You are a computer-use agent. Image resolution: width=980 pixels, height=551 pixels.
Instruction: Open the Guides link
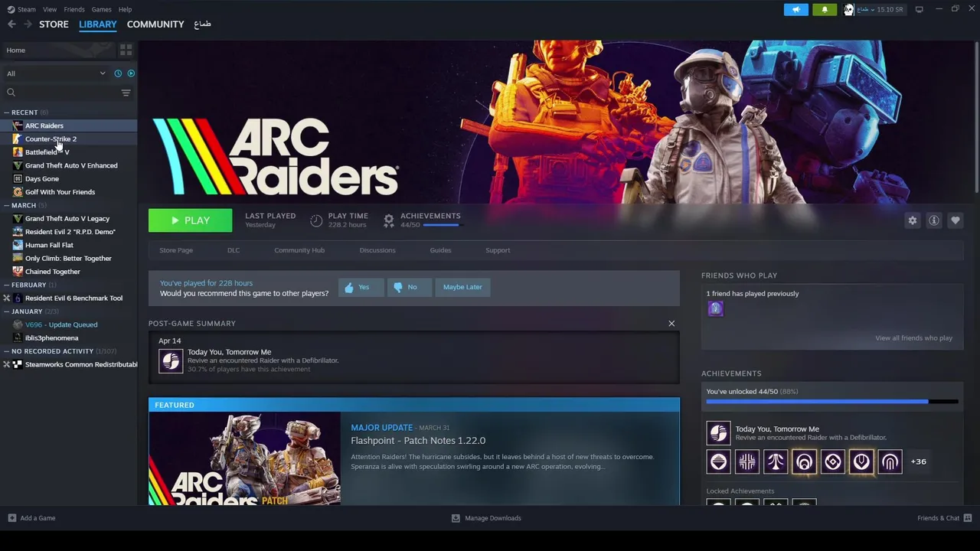[440, 250]
